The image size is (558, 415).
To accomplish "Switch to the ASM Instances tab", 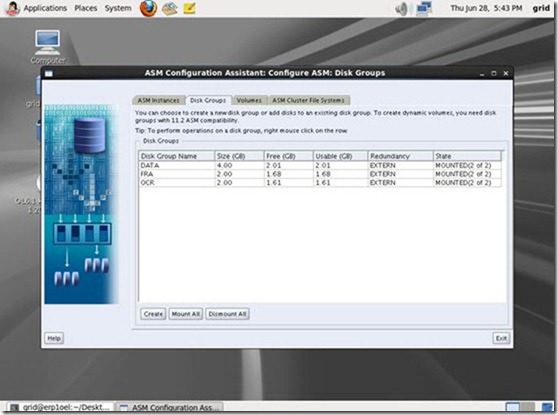I will (x=159, y=100).
